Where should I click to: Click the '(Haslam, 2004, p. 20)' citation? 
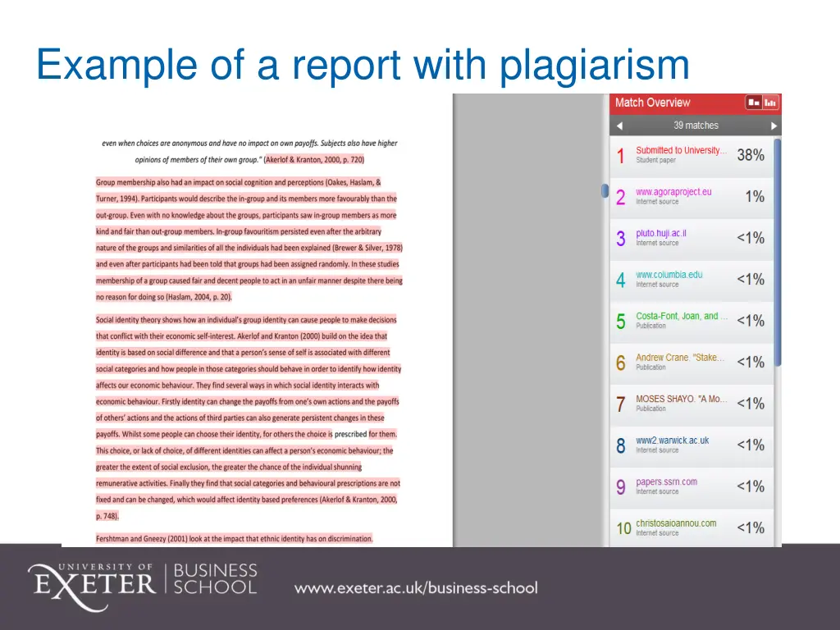coord(199,297)
